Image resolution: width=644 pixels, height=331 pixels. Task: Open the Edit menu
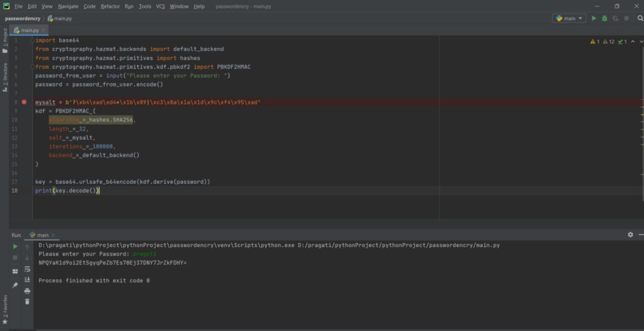32,6
